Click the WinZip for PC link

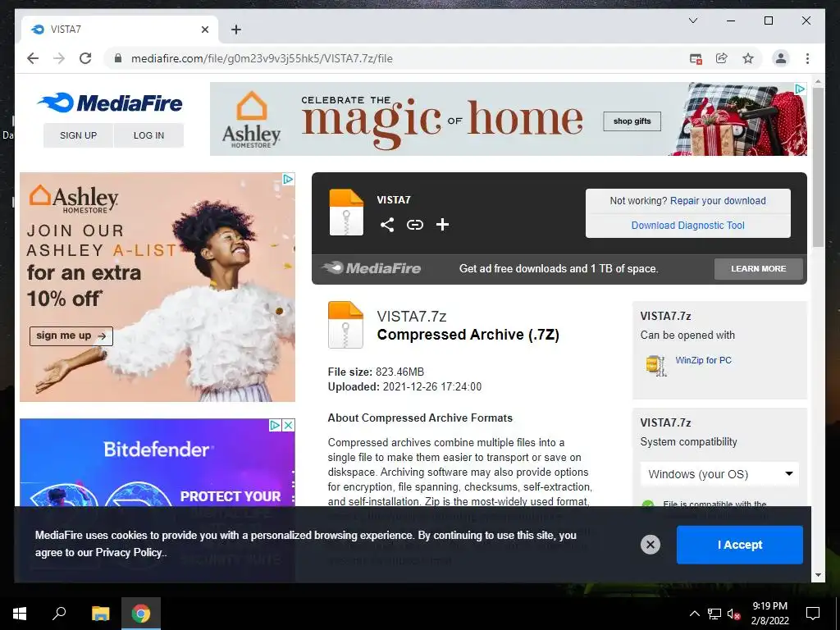pyautogui.click(x=703, y=361)
